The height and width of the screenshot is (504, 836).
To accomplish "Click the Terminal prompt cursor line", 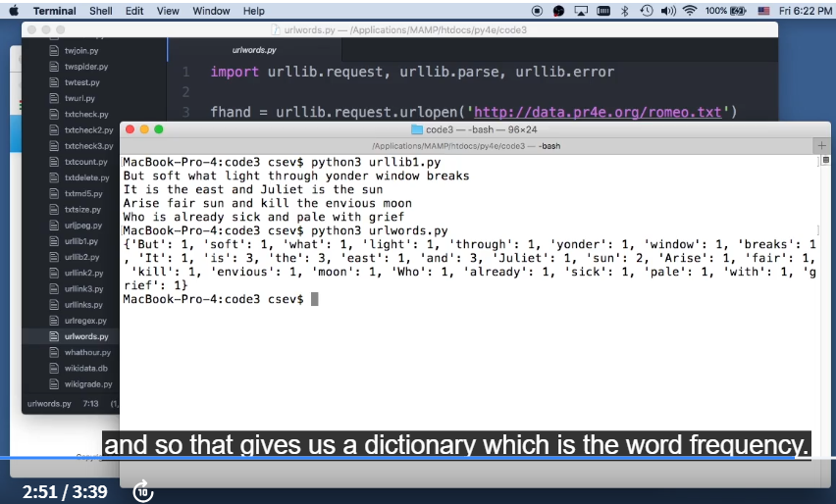I will (x=221, y=299).
